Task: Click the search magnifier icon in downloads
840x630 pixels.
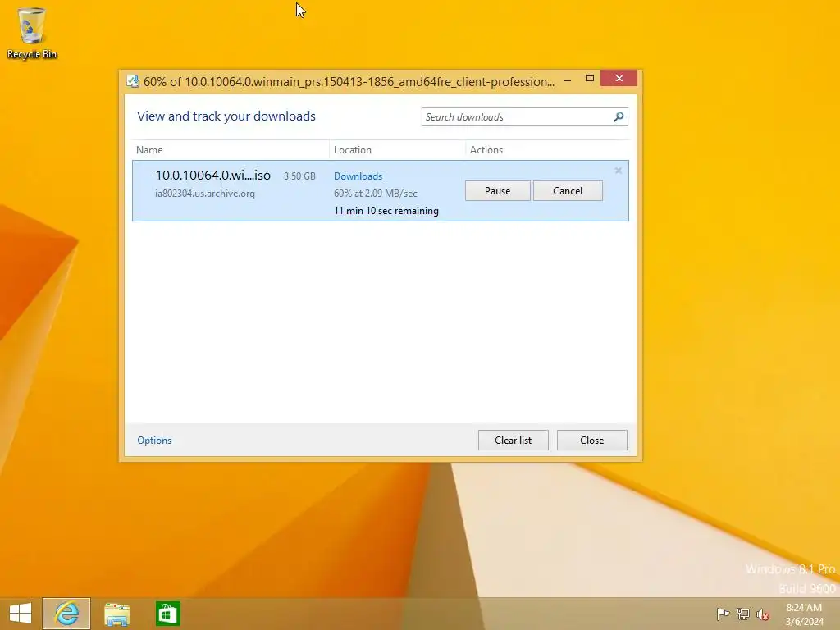Action: 619,116
